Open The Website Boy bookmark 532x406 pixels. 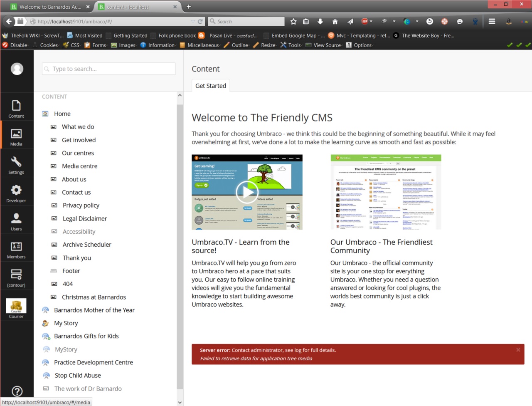[424, 35]
